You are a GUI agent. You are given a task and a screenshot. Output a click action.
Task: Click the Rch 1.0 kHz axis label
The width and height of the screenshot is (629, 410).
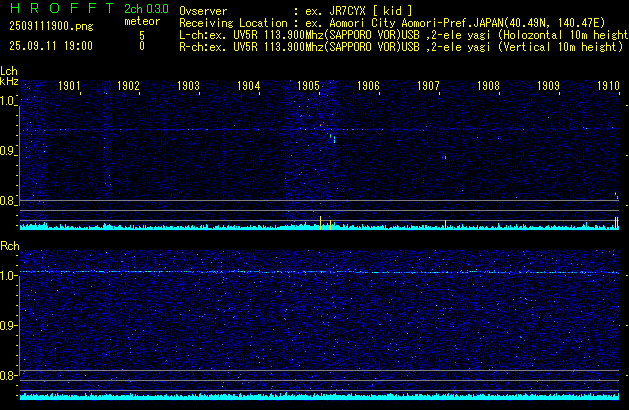point(8,276)
